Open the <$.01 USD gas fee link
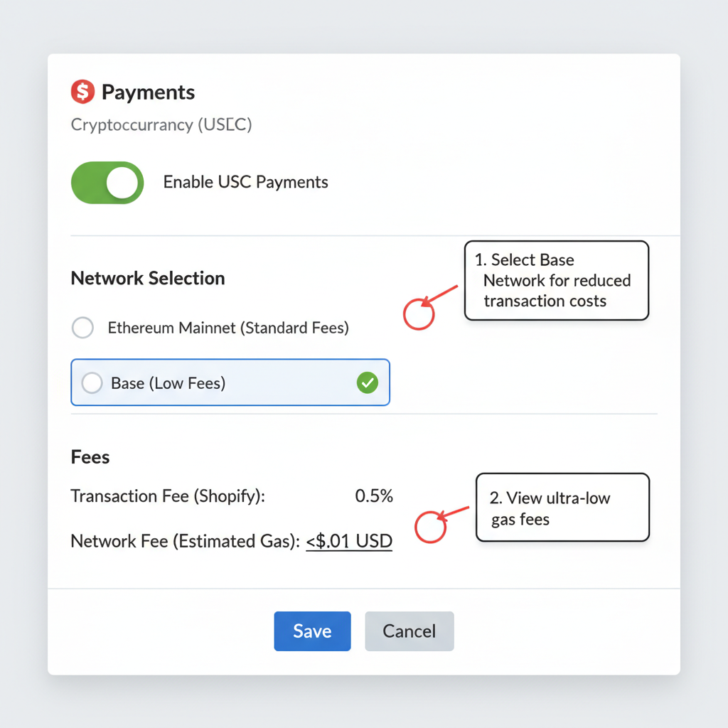Screen dimensions: 728x728 (x=349, y=540)
